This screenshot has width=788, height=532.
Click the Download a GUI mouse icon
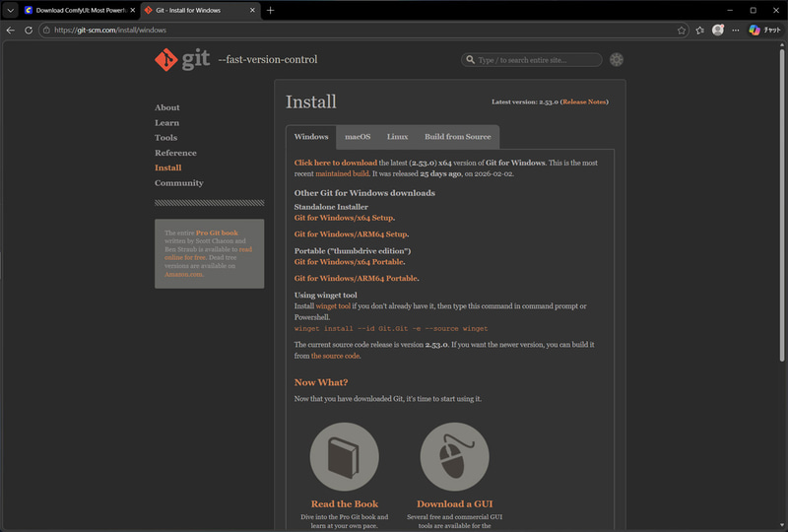(454, 457)
